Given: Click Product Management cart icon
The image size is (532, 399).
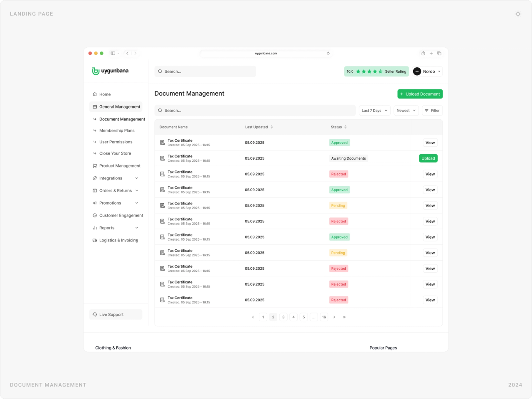Looking at the screenshot, I should 95,166.
